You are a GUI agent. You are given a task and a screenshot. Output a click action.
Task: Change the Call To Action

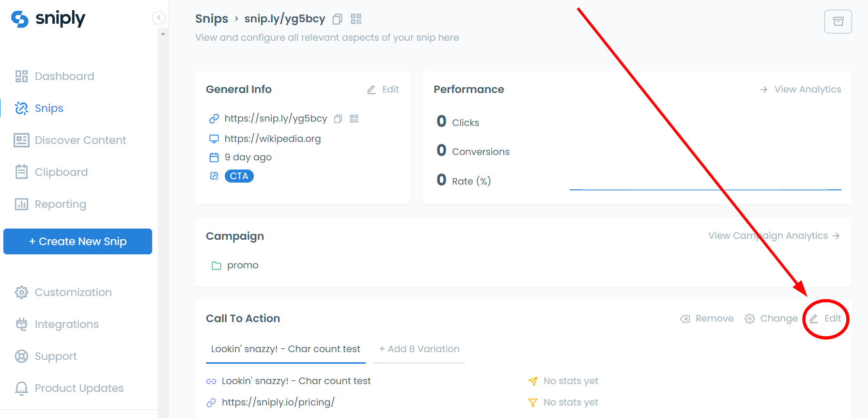pyautogui.click(x=771, y=319)
